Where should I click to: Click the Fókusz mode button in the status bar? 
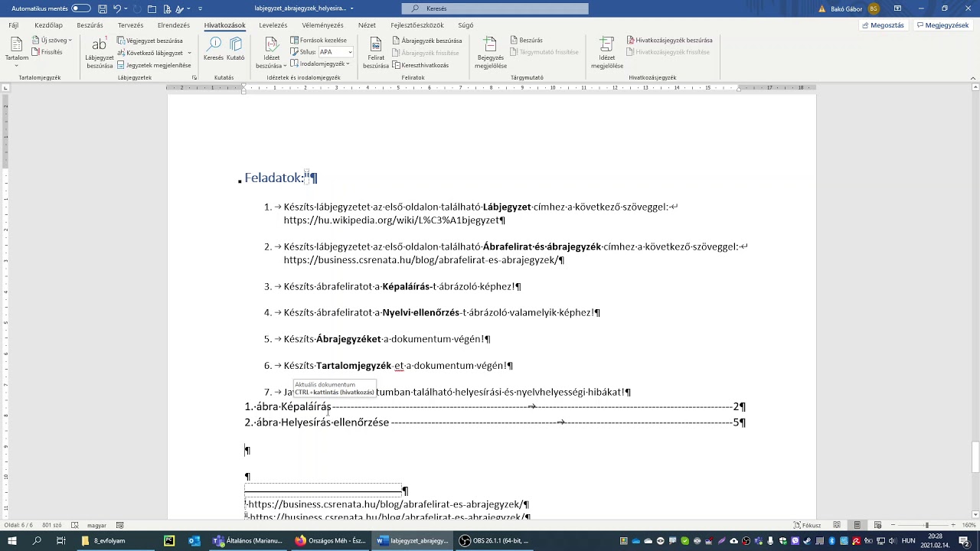click(807, 525)
